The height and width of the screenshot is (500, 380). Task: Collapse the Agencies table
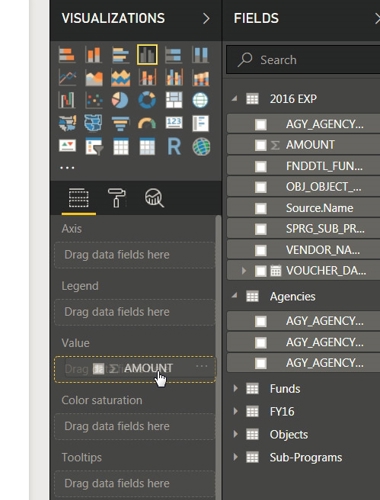coord(235,296)
